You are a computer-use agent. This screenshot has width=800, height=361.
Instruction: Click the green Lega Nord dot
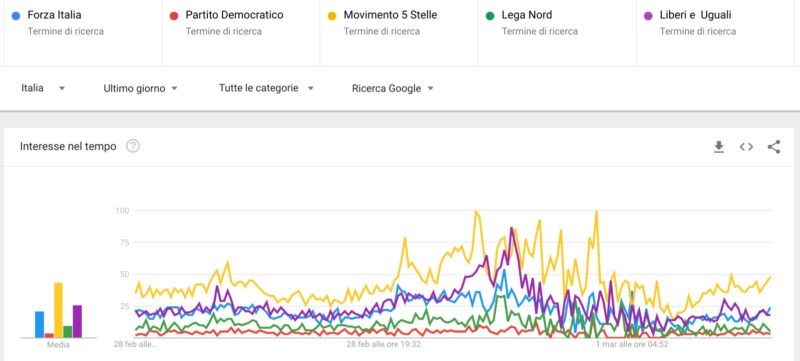490,16
